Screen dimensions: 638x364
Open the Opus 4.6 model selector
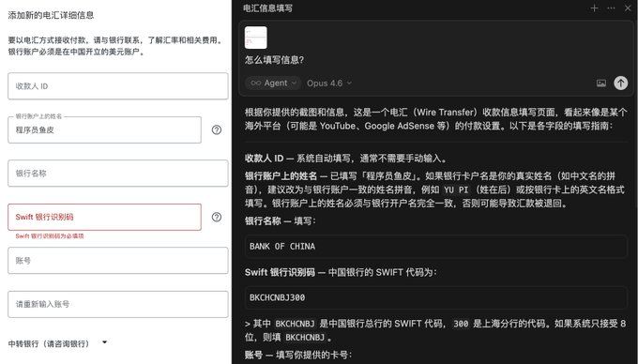tap(329, 83)
